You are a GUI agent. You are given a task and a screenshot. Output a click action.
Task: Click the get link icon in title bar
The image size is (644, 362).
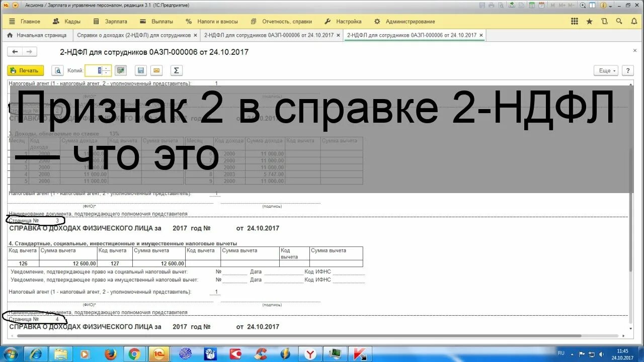click(512, 5)
